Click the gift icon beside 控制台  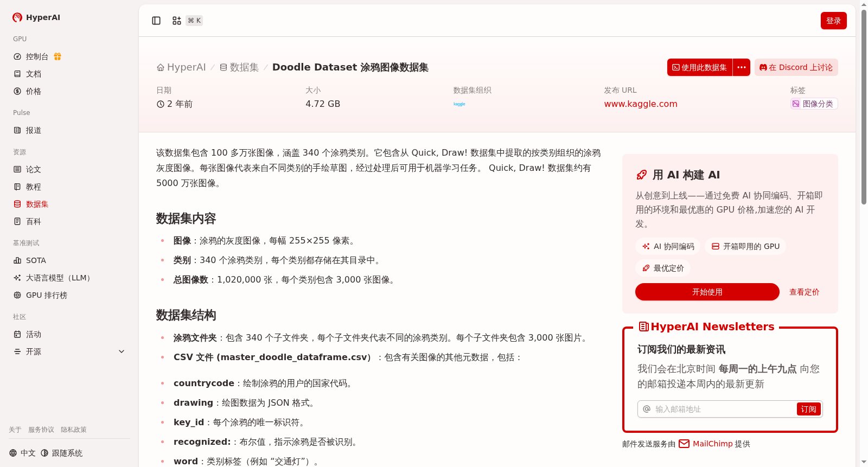58,56
